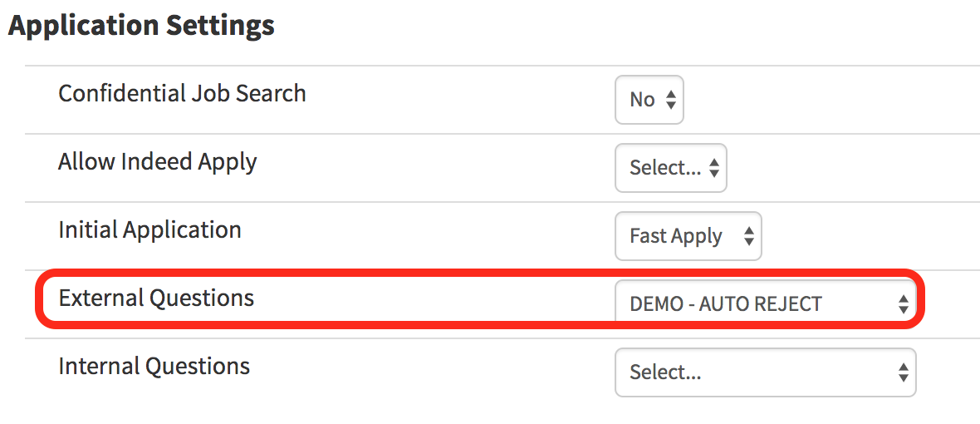
Task: Click the arrows icon in Internal Questions select
Action: click(x=903, y=373)
